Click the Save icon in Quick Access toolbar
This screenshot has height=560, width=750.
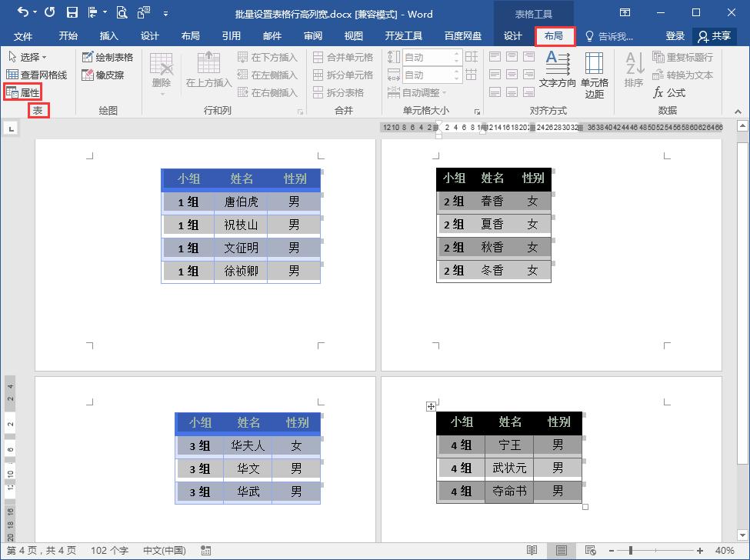72,13
